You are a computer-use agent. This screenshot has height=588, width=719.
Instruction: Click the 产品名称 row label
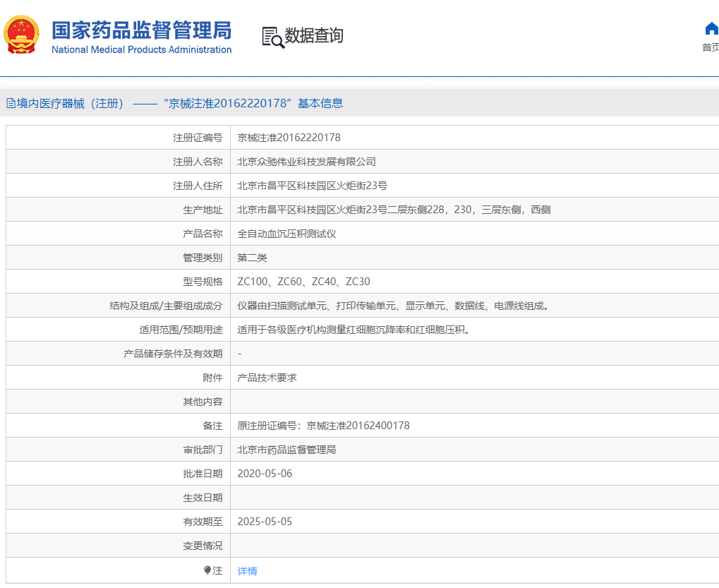[203, 234]
